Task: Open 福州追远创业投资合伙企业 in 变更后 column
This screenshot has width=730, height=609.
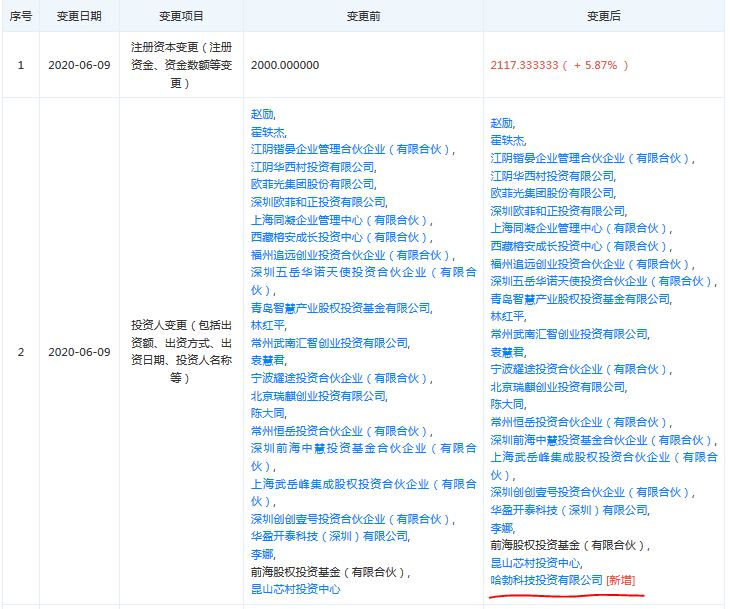Action: click(591, 264)
